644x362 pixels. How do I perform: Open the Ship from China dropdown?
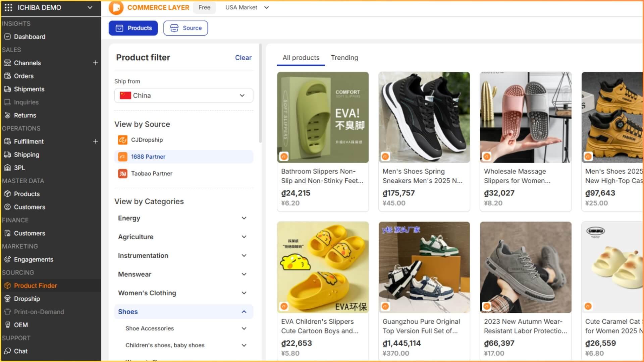(183, 96)
